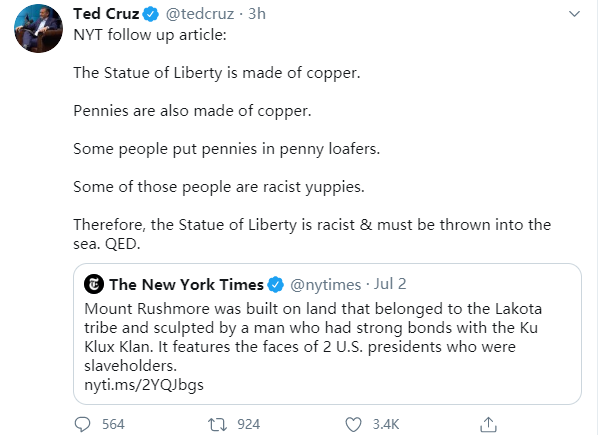Click the New York Times logo avatar
Screen dimensions: 609x435
[x=93, y=284]
